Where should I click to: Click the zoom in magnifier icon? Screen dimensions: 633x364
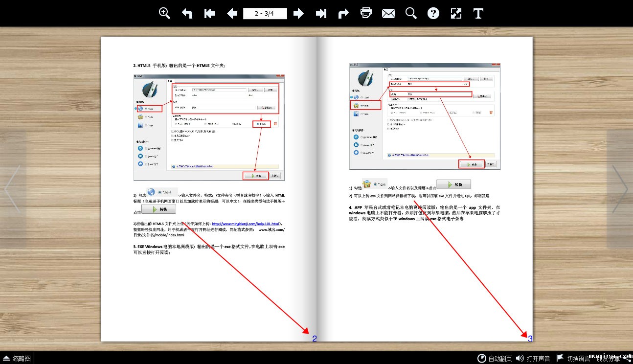pos(165,13)
